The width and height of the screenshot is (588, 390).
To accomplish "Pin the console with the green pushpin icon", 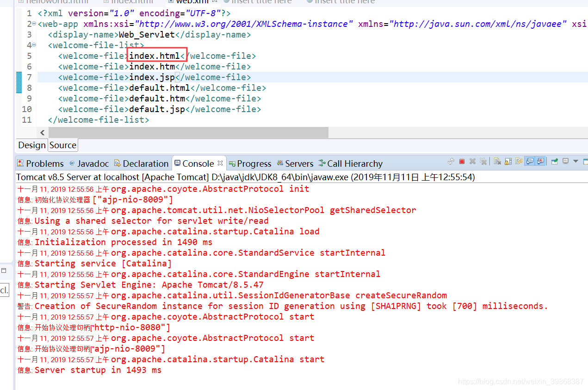I will (554, 161).
